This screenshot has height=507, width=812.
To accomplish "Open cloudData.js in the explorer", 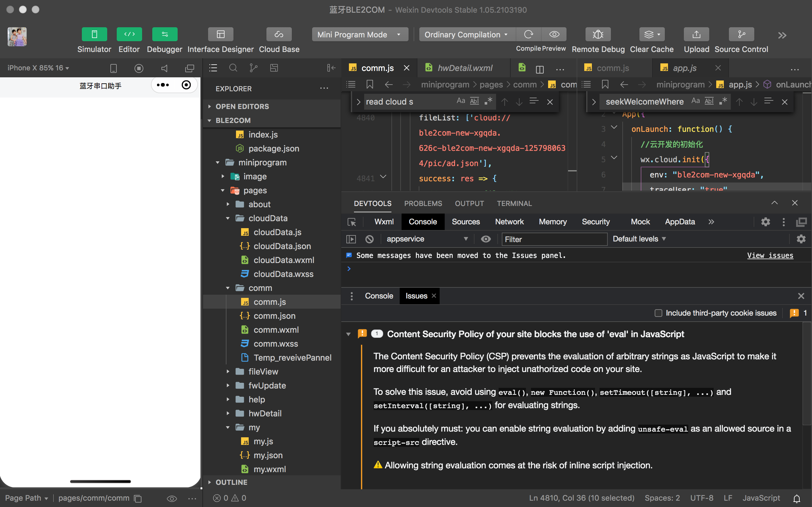I will [x=277, y=232].
